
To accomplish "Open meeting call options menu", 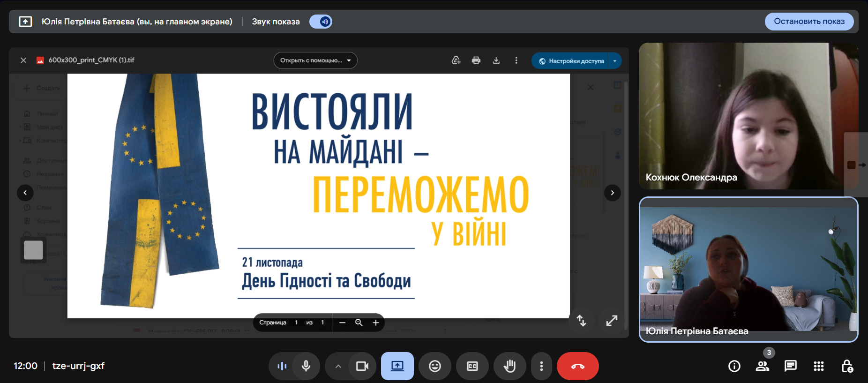I will click(x=541, y=366).
